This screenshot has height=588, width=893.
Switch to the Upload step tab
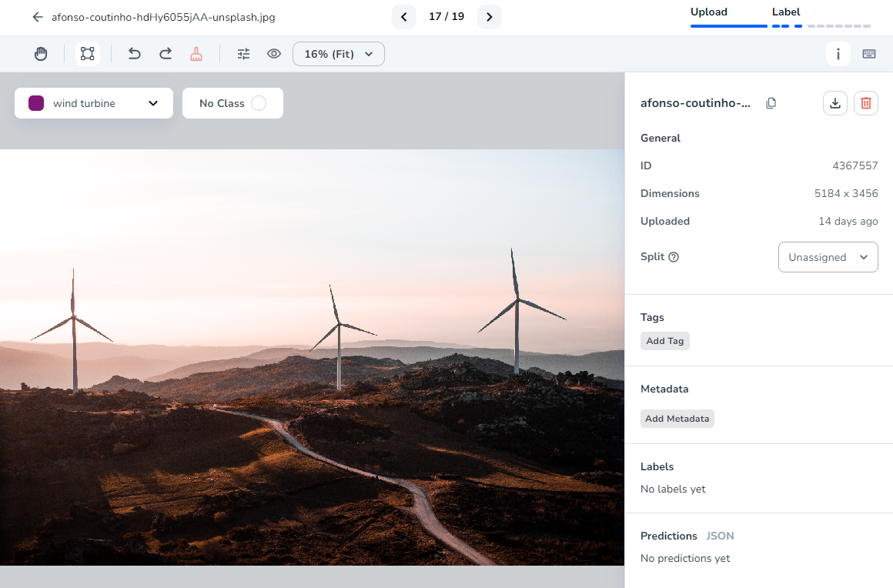[x=709, y=12]
